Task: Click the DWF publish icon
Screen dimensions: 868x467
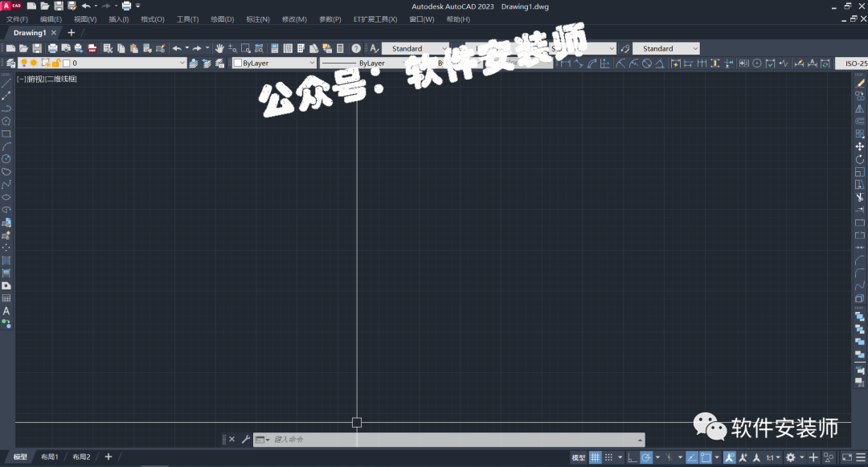Action: tap(92, 49)
